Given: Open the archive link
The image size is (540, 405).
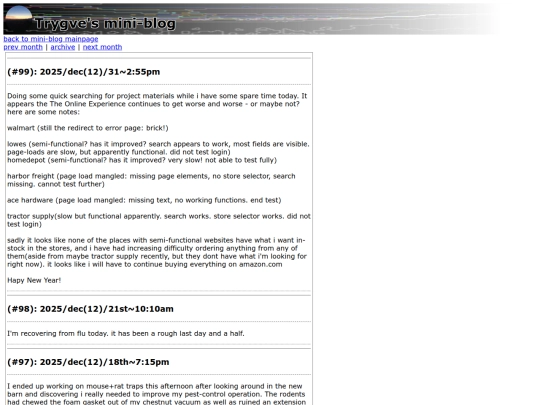Looking at the screenshot, I should pos(63,47).
